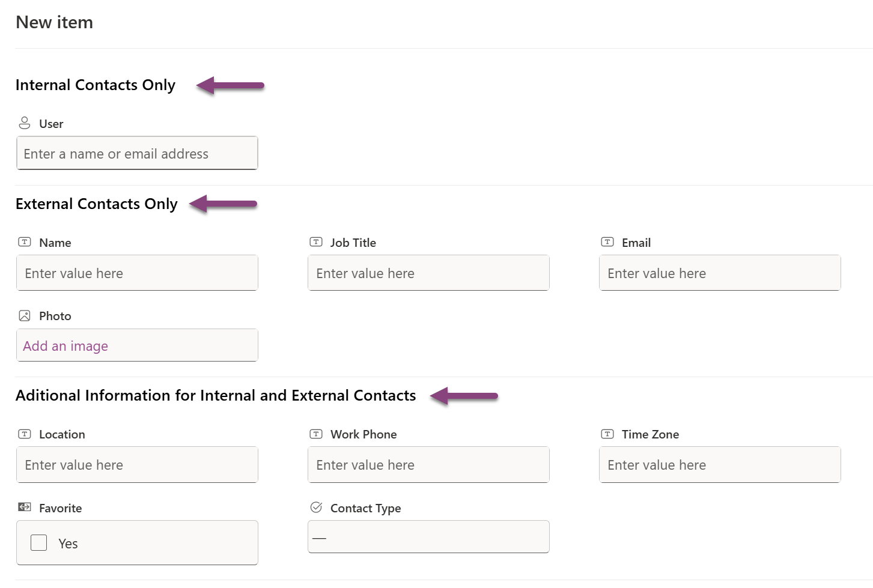Screen dimensions: 873x588
Task: Click the text icon beside Location
Action: pyautogui.click(x=25, y=434)
